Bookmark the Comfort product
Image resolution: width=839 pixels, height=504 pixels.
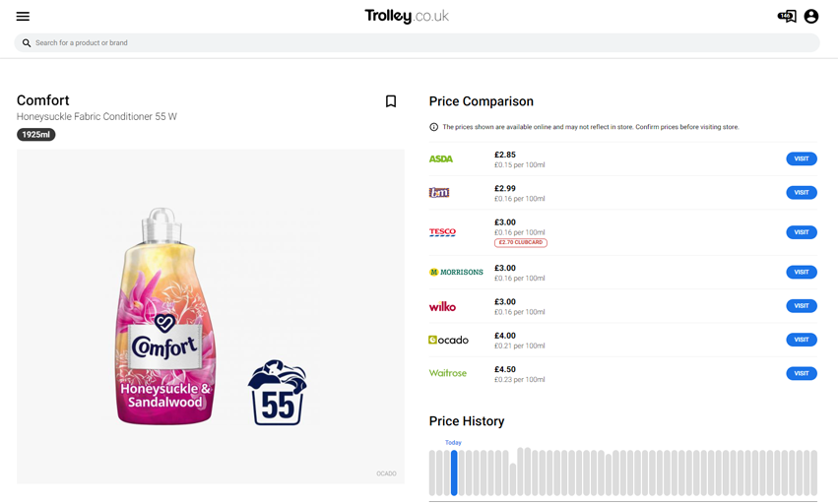coord(391,101)
